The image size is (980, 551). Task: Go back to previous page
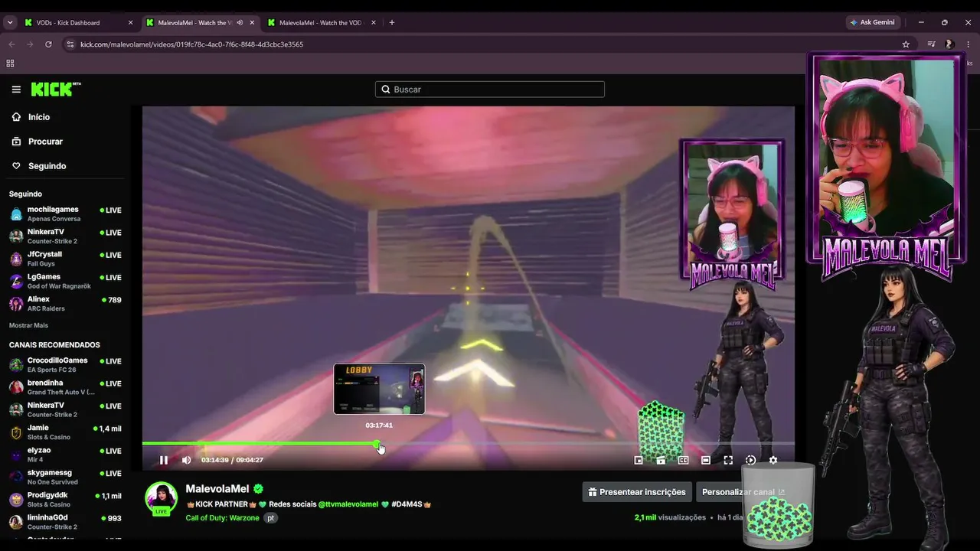pos(11,44)
